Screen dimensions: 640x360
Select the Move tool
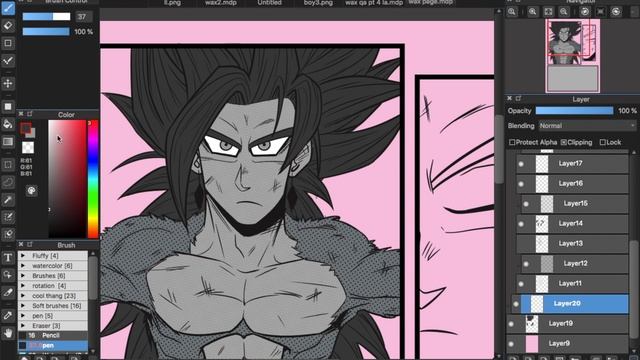coord(8,83)
